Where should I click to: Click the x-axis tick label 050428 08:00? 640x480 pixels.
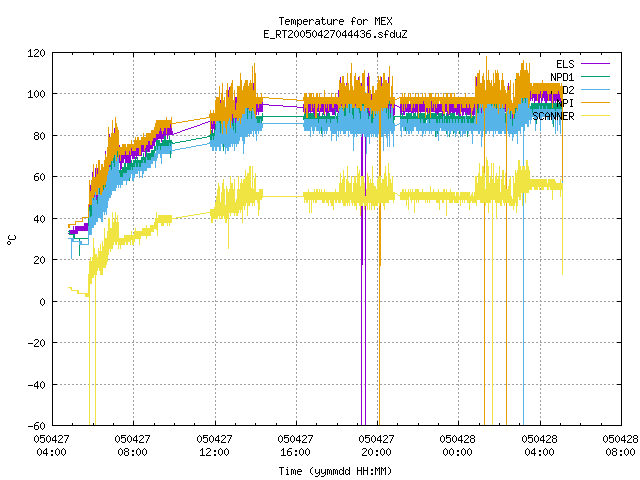[x=620, y=446]
